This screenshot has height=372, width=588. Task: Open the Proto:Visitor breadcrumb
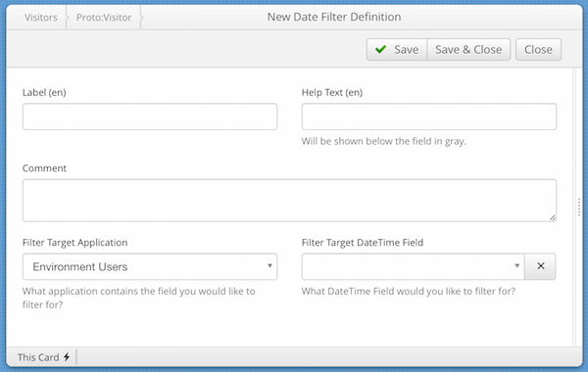coord(104,18)
